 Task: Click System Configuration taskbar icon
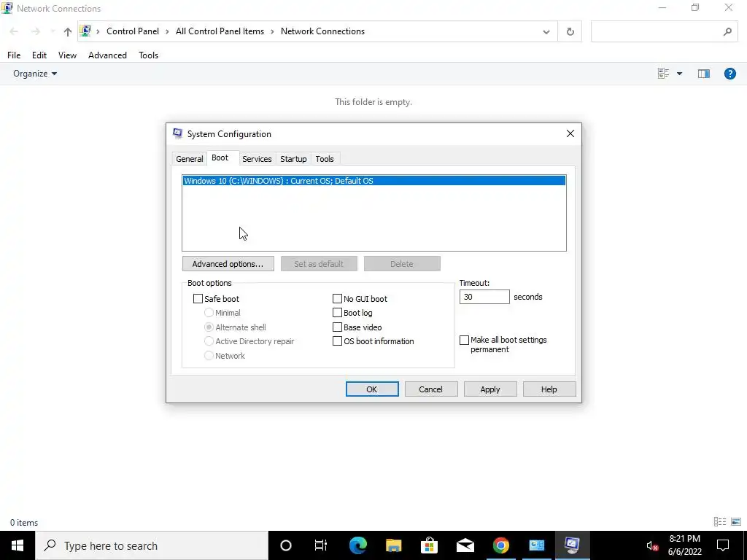[x=572, y=545]
